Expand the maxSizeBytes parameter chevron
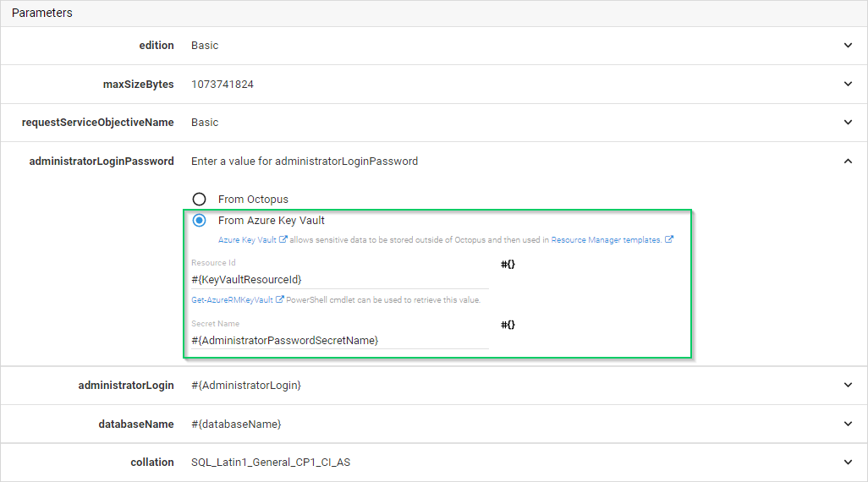The width and height of the screenshot is (868, 482). pos(848,85)
